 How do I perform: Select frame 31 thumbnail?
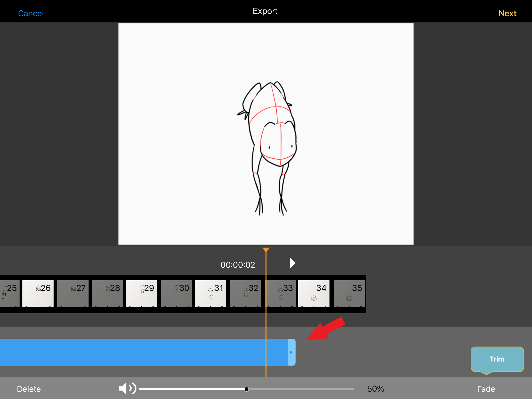tap(210, 294)
